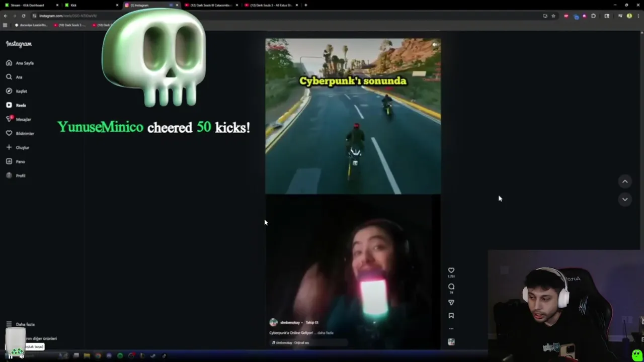Open the leaderboard bookmark in bookmarks bar
Screen dimensions: 644x362
32,25
